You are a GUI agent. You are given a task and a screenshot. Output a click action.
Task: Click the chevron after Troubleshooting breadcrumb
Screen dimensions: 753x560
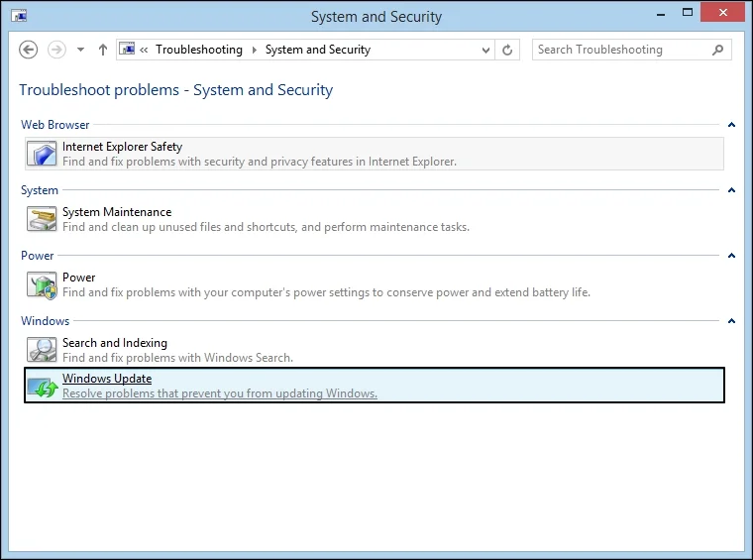[254, 50]
